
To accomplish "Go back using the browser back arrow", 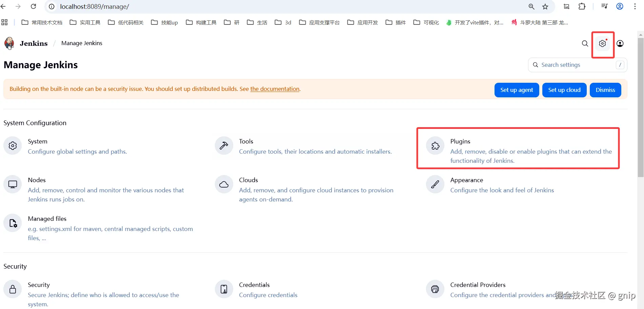I will [x=3, y=6].
